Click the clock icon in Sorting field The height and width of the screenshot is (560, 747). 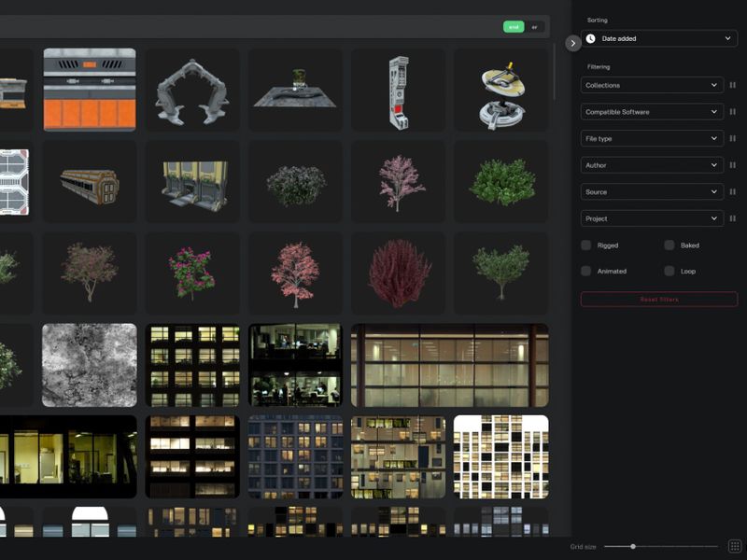[x=591, y=38]
